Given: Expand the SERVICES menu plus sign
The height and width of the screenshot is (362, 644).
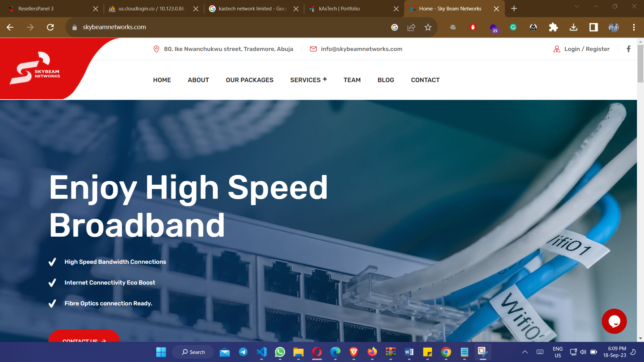Looking at the screenshot, I should point(325,79).
